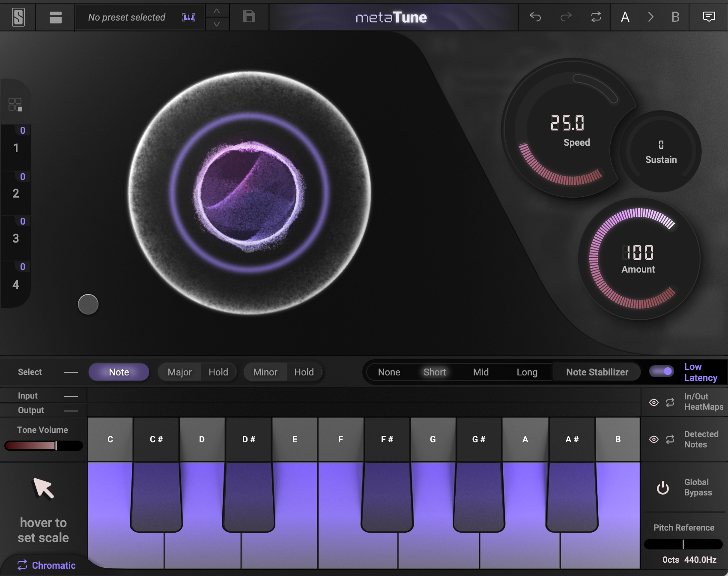
Task: Adjust the Tone Volume slider
Action: [43, 446]
